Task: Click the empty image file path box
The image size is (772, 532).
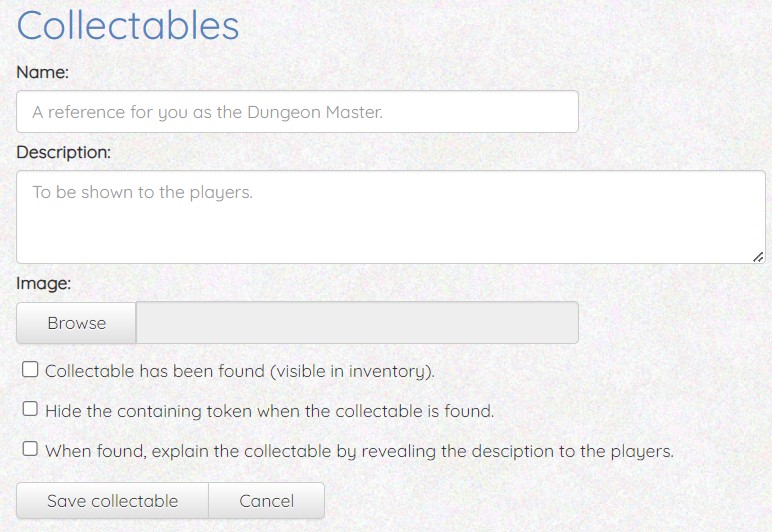Action: tap(357, 323)
